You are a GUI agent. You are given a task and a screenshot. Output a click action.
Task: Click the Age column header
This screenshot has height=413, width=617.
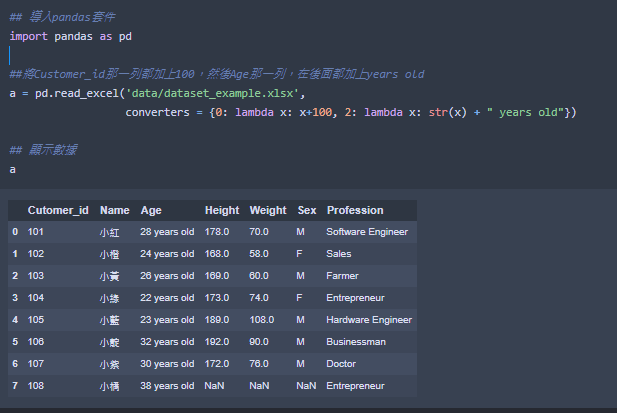click(151, 210)
